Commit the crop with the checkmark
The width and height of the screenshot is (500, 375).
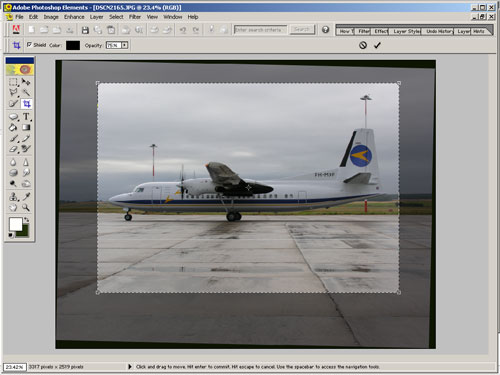click(377, 45)
